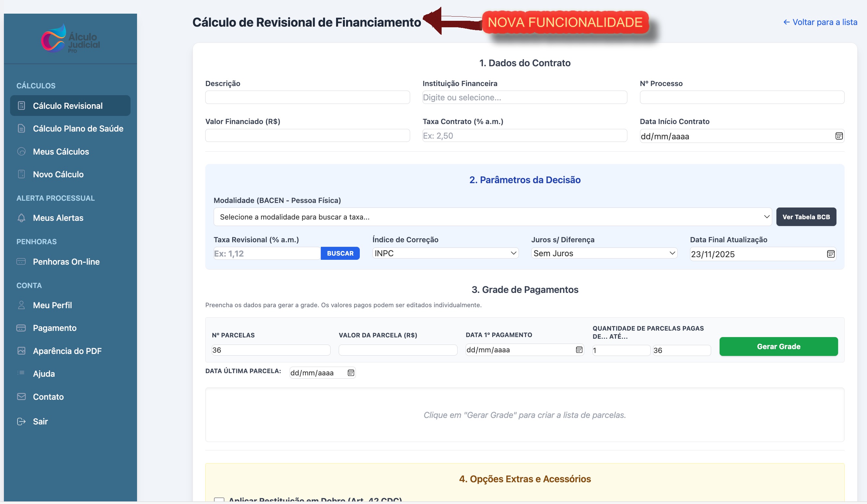This screenshot has width=867, height=504.
Task: Click the Sair logout icon
Action: coord(21,422)
